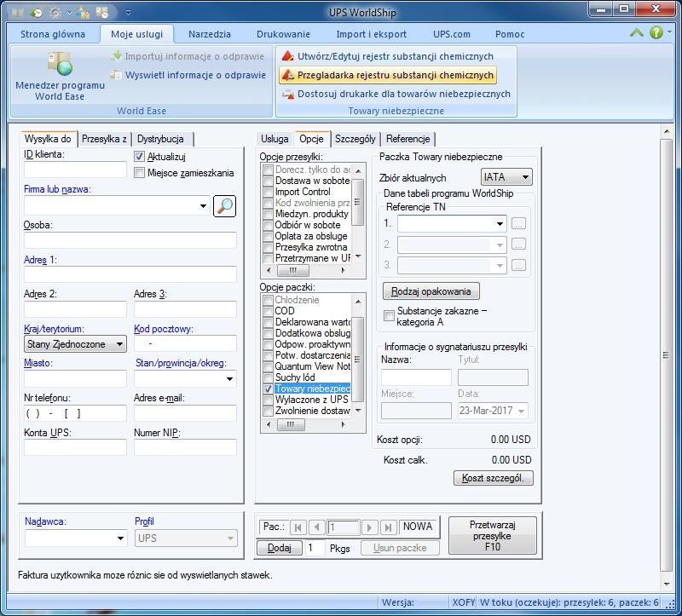This screenshot has width=682, height=616.
Task: Switch to Usluga tab
Action: [x=275, y=139]
